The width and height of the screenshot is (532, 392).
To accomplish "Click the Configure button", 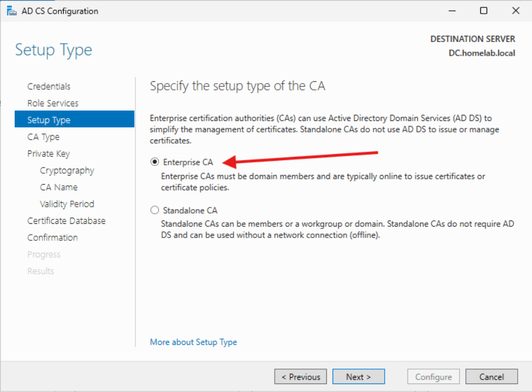I will pyautogui.click(x=433, y=376).
